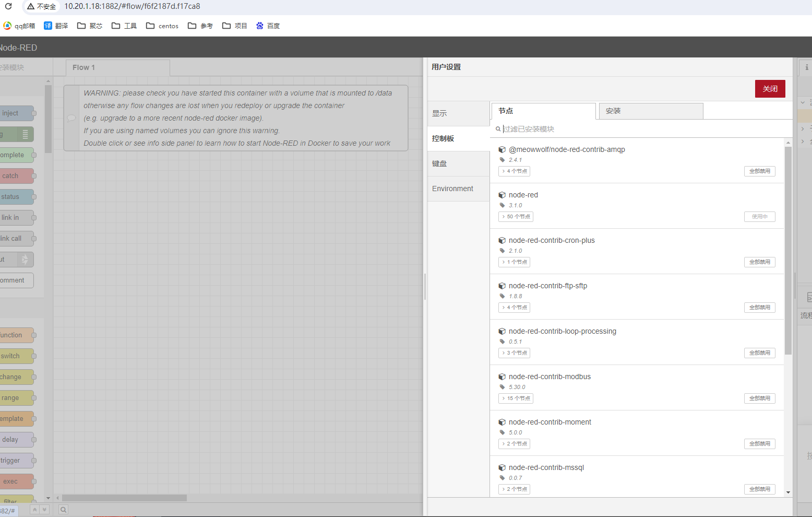The height and width of the screenshot is (517, 812).
Task: Switch to the 节点 tab
Action: point(543,111)
